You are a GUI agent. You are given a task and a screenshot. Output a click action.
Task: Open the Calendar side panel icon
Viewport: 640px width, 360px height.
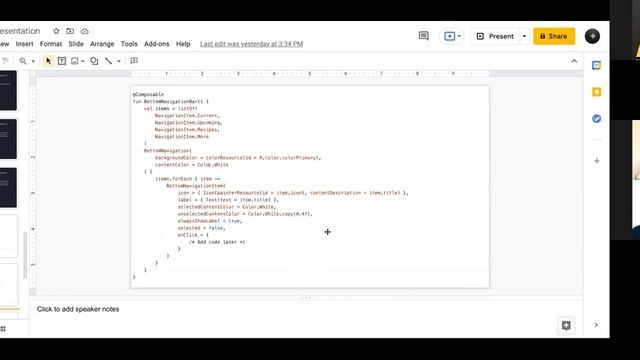pyautogui.click(x=596, y=65)
